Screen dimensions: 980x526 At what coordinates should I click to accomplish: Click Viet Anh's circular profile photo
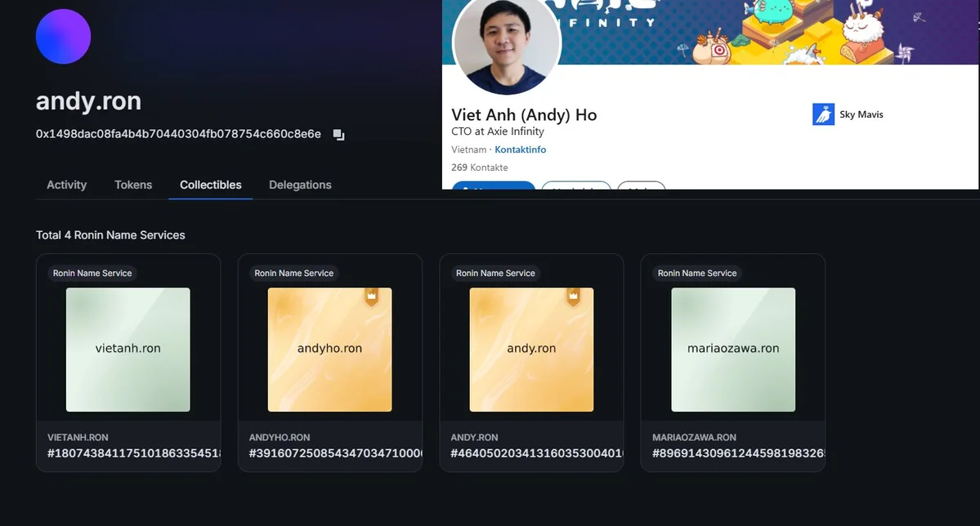coord(505,47)
